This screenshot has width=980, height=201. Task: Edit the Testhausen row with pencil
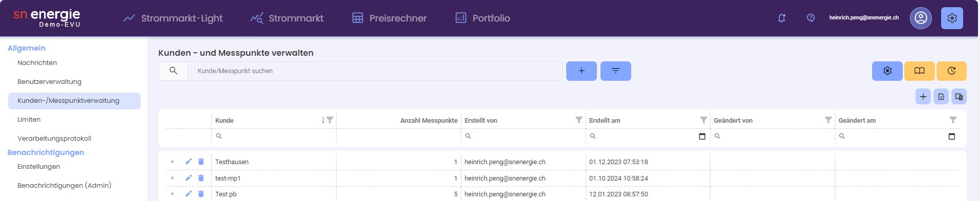pos(188,162)
